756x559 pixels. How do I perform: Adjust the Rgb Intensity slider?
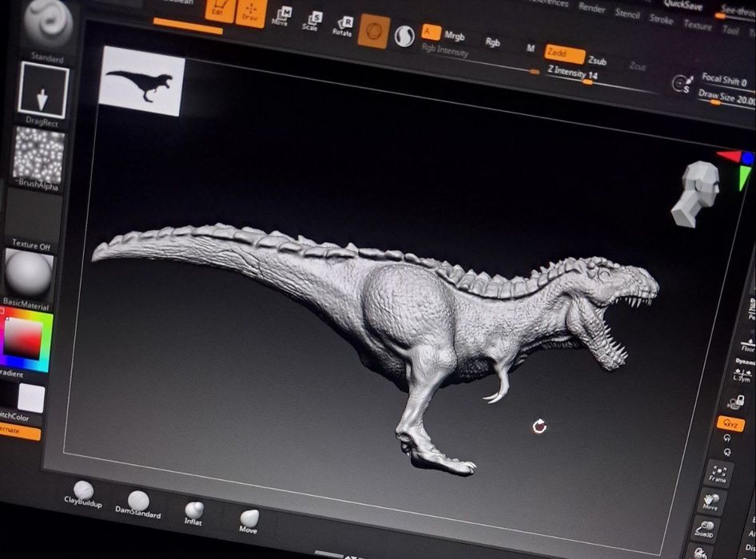pos(479,57)
